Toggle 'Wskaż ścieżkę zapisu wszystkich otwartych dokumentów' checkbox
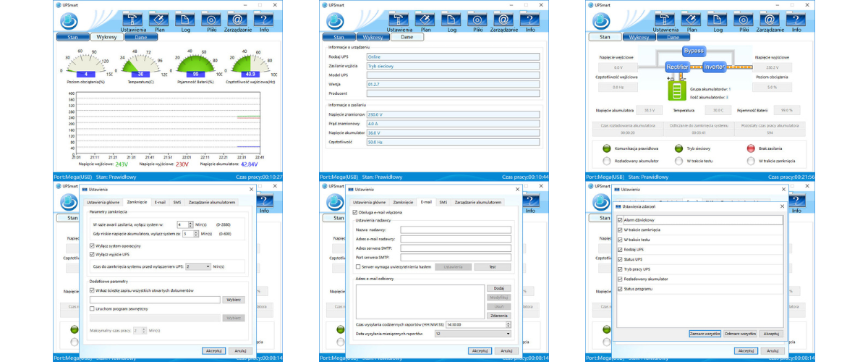This screenshot has height=362, width=868. 92,290
